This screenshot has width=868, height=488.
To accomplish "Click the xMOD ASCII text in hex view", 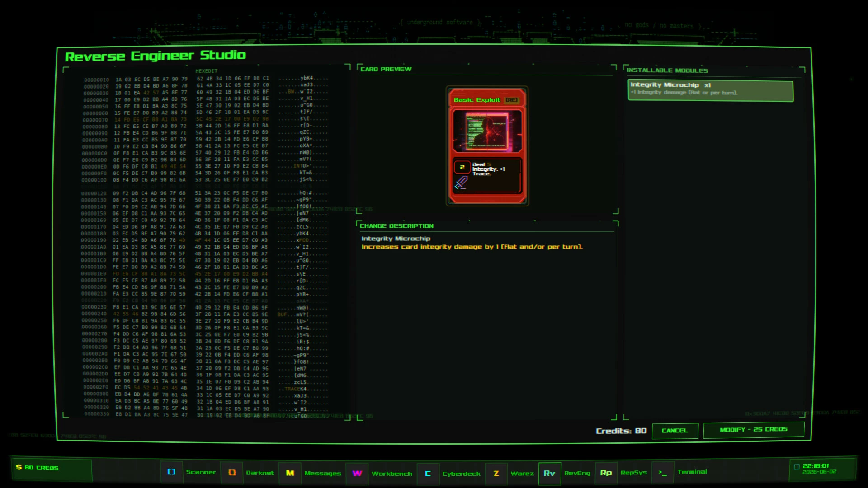I will click(x=302, y=240).
